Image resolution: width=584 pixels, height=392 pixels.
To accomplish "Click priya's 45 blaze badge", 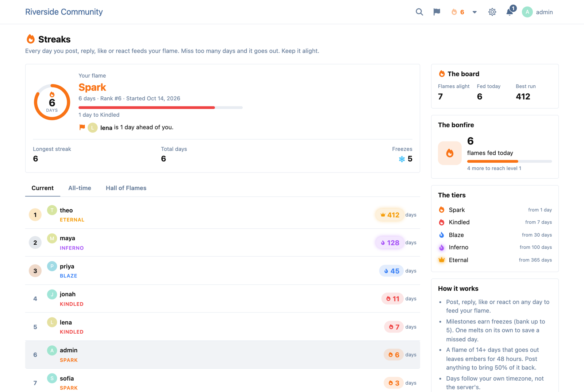I will pos(391,271).
